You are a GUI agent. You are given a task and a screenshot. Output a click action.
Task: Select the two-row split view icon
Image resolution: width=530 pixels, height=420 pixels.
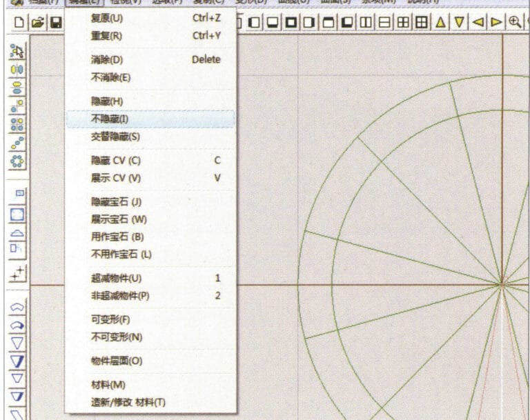pos(384,22)
